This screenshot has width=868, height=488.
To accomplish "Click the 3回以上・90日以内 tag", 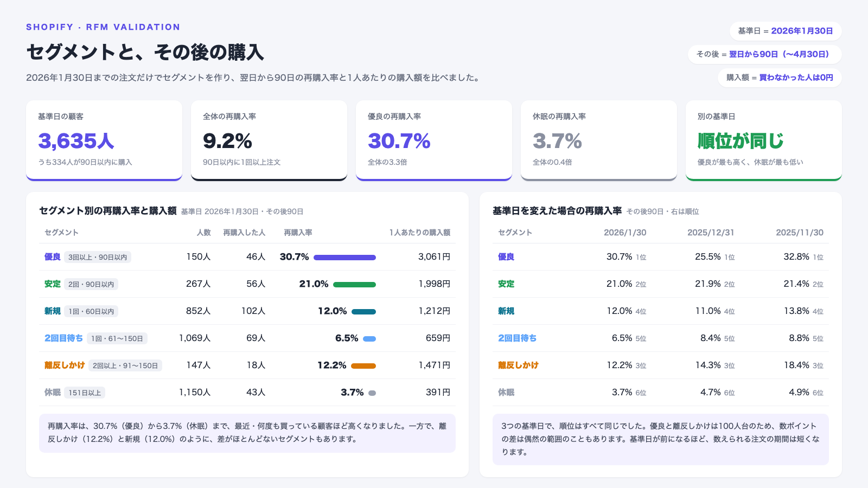I will (x=98, y=257).
